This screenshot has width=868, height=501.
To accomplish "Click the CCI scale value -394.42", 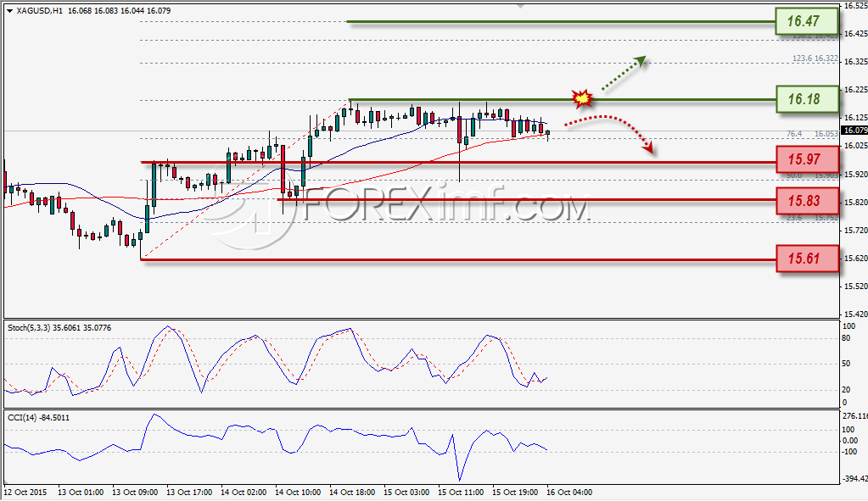I will [855, 479].
